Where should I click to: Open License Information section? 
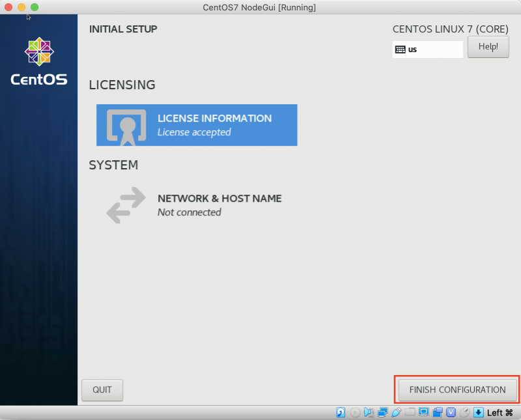click(x=197, y=125)
